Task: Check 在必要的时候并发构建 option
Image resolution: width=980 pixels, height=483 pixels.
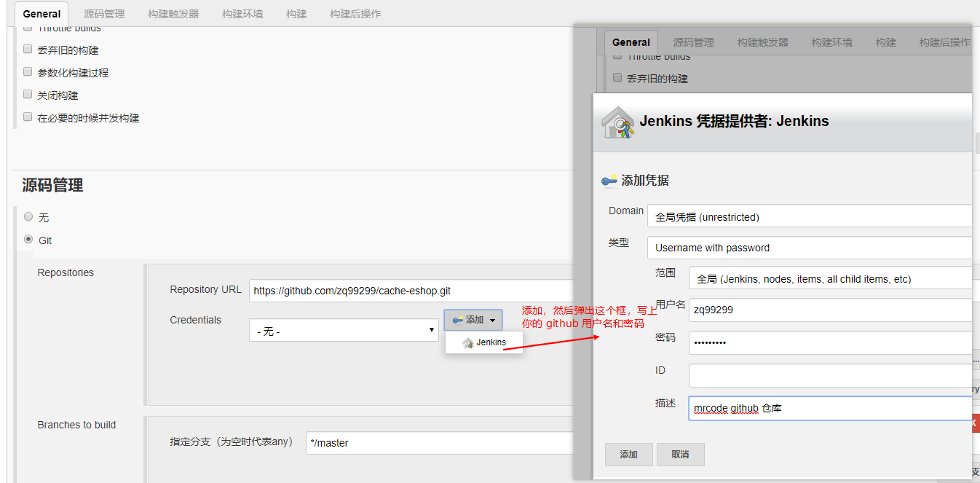Action: point(28,117)
